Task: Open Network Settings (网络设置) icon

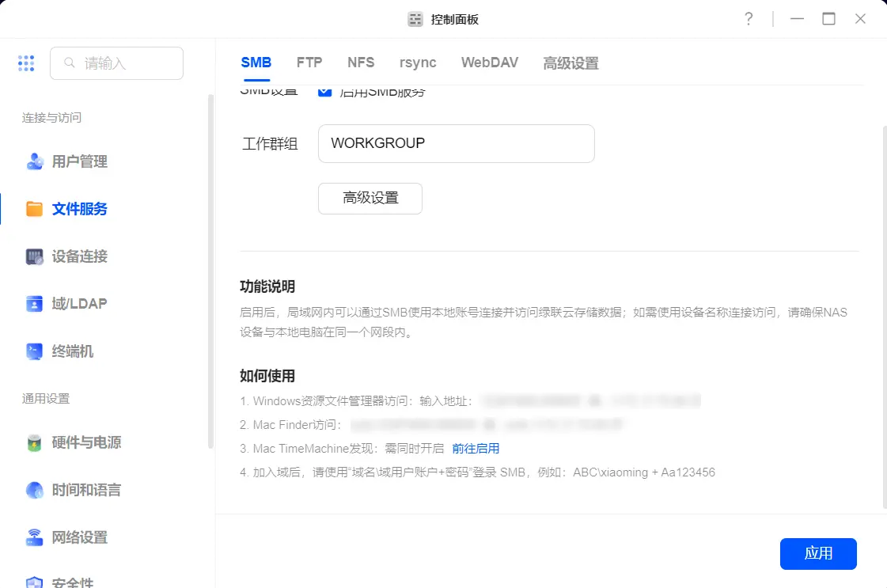Action: coord(35,537)
